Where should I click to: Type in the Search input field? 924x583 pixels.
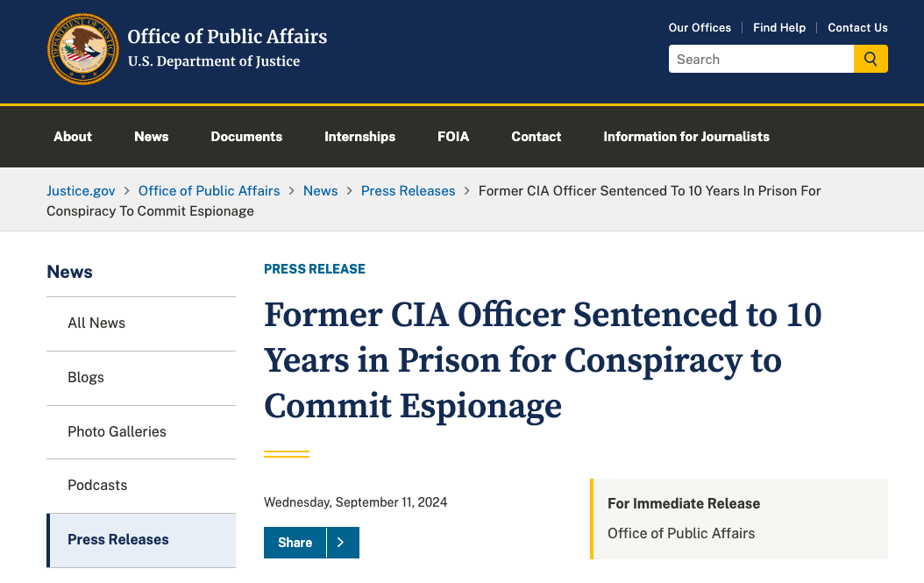(x=761, y=59)
